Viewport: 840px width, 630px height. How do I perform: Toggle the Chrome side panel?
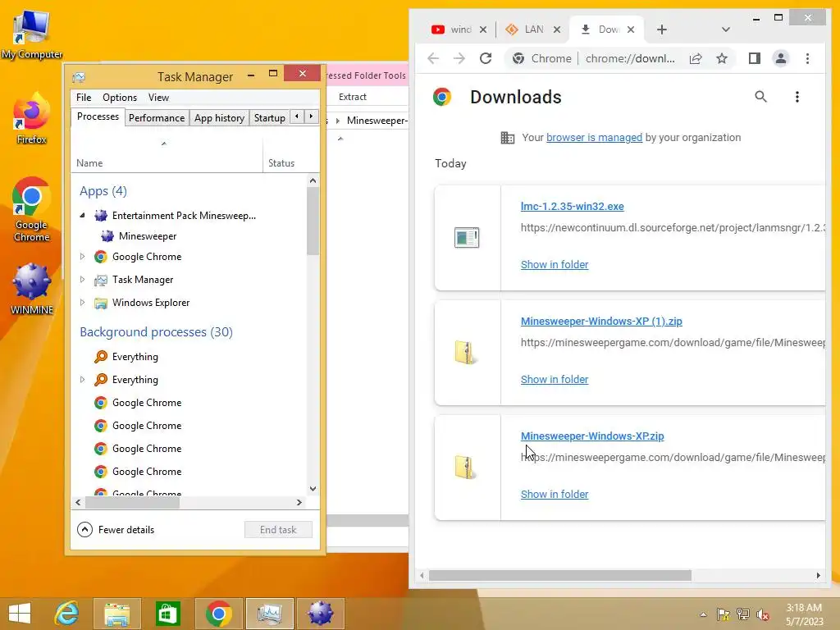click(755, 58)
